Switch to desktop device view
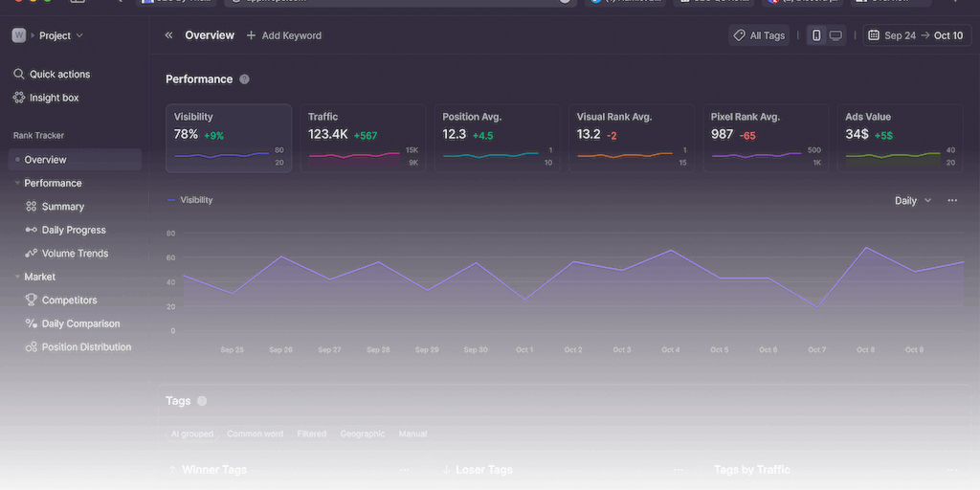Screen dimensions: 980x490 pos(835,35)
